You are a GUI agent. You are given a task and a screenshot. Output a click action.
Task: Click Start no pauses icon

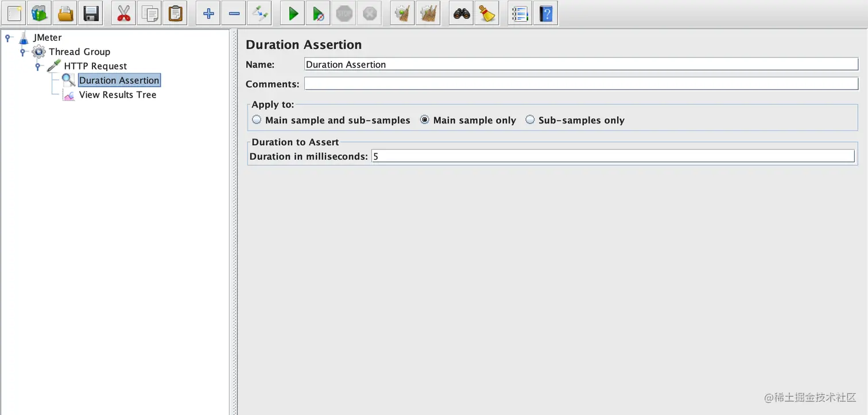[x=318, y=13]
